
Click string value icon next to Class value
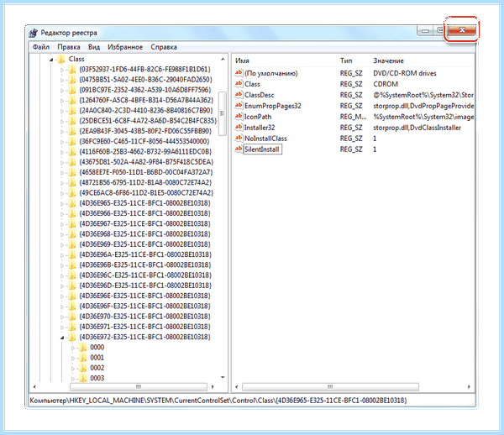coord(239,84)
